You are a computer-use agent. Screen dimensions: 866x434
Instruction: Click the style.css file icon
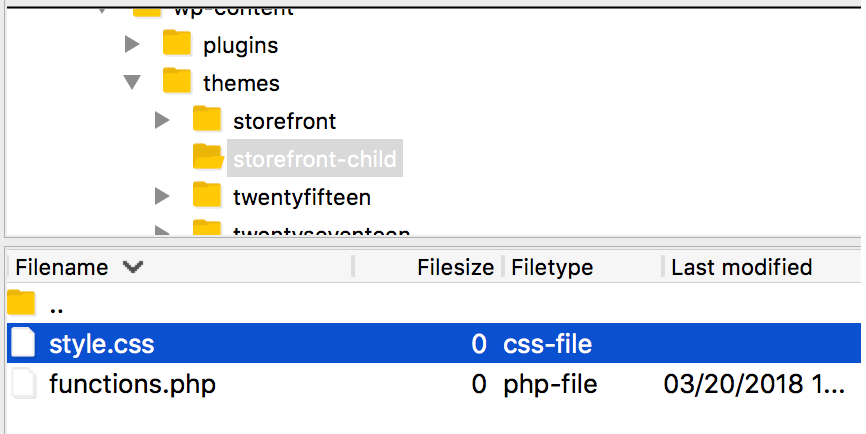click(x=22, y=344)
